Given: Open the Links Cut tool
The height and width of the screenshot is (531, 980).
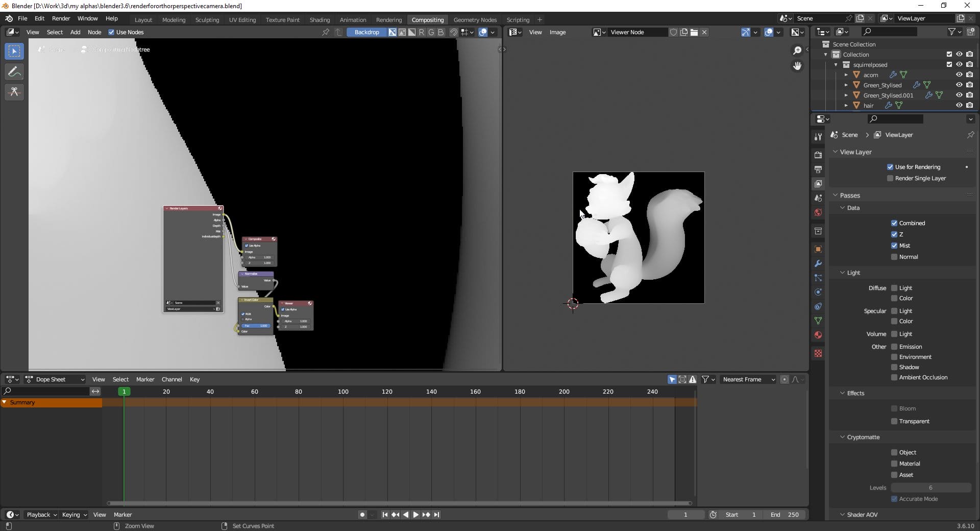Looking at the screenshot, I should [x=14, y=92].
